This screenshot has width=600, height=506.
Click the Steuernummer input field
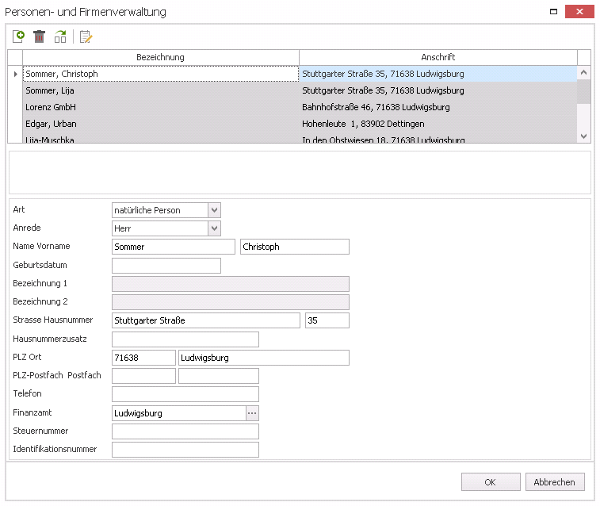tap(185, 431)
